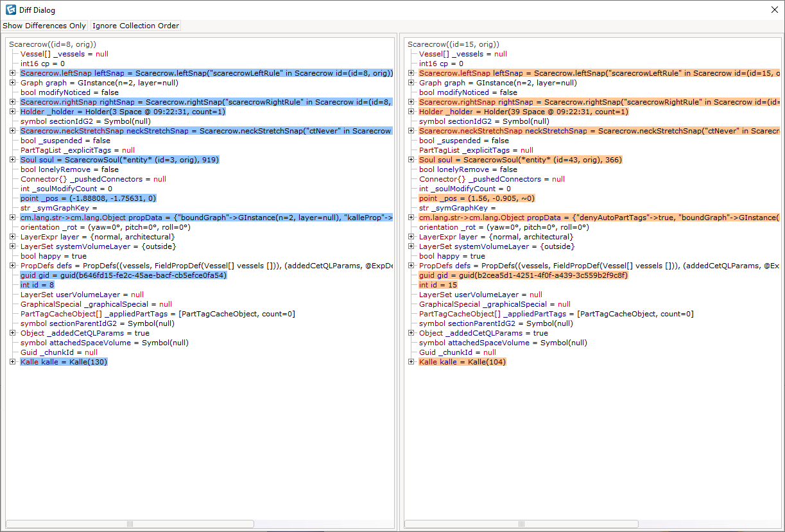Expand PropDefs defs node in right pane

click(411, 266)
